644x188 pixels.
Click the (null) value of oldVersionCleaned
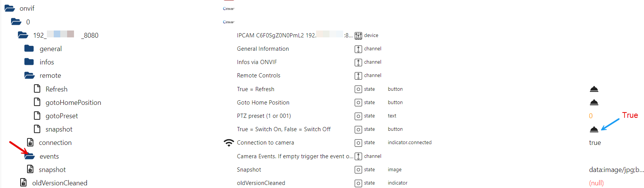point(596,183)
